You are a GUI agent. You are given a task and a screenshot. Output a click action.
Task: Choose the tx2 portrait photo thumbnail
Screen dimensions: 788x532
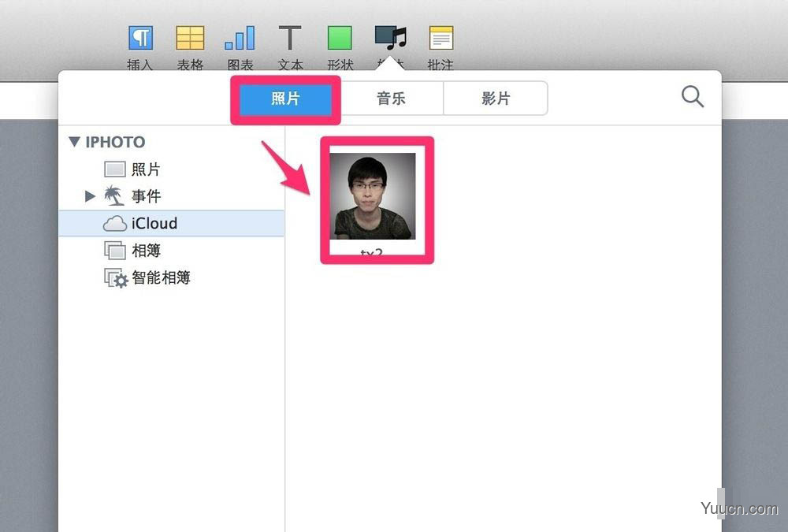(x=373, y=196)
